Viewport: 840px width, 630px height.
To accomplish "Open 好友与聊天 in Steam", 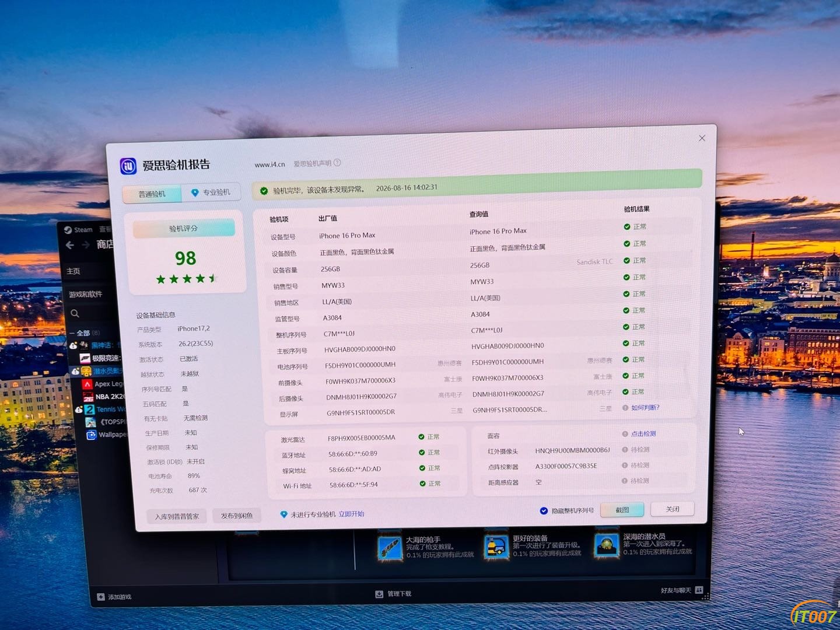I will coord(676,591).
